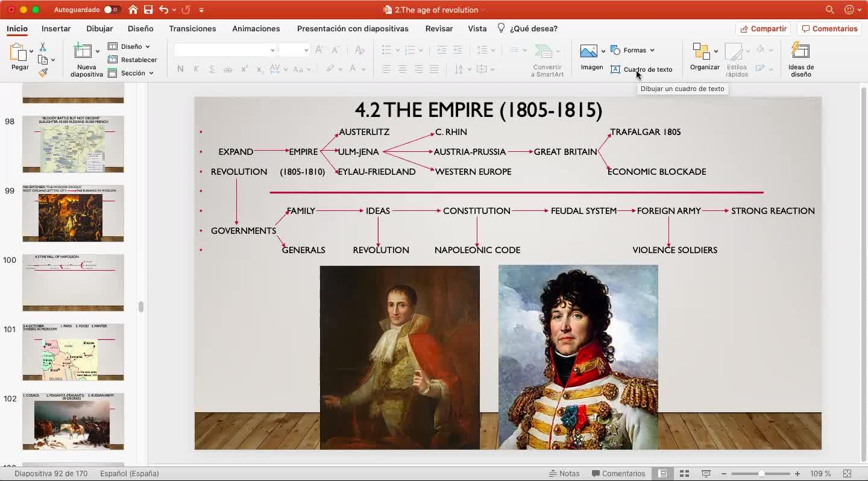Image resolution: width=868 pixels, height=481 pixels.
Task: Toggle superscript formatting
Action: pyautogui.click(x=244, y=69)
